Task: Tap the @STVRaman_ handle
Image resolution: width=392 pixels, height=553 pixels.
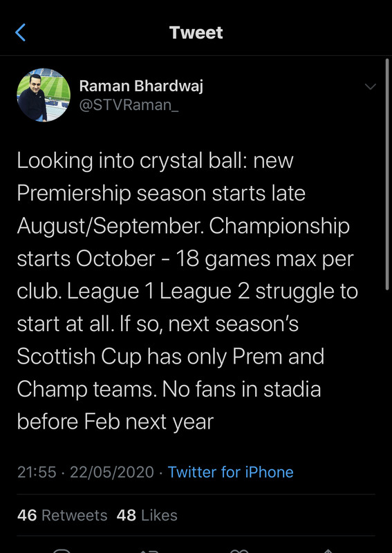Action: pos(129,105)
